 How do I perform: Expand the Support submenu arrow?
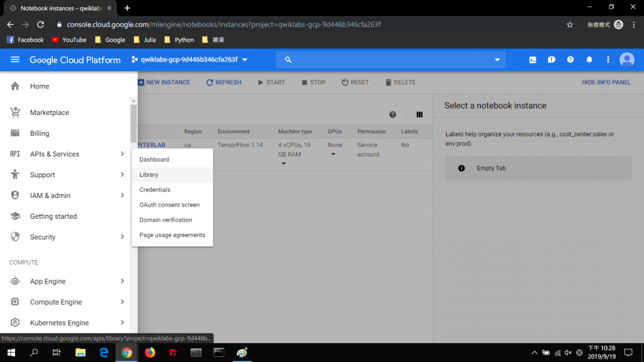pyautogui.click(x=123, y=175)
